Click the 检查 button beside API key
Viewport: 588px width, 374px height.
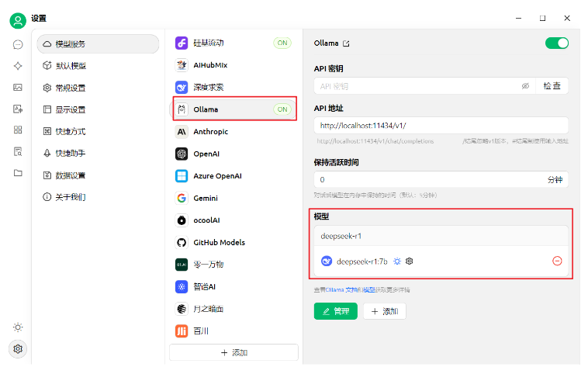[552, 86]
